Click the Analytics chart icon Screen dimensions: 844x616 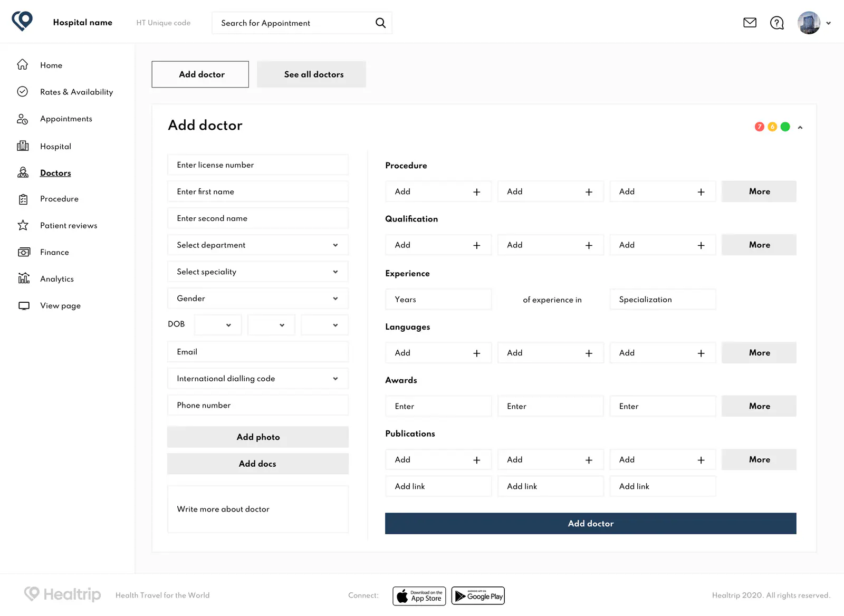pyautogui.click(x=24, y=278)
